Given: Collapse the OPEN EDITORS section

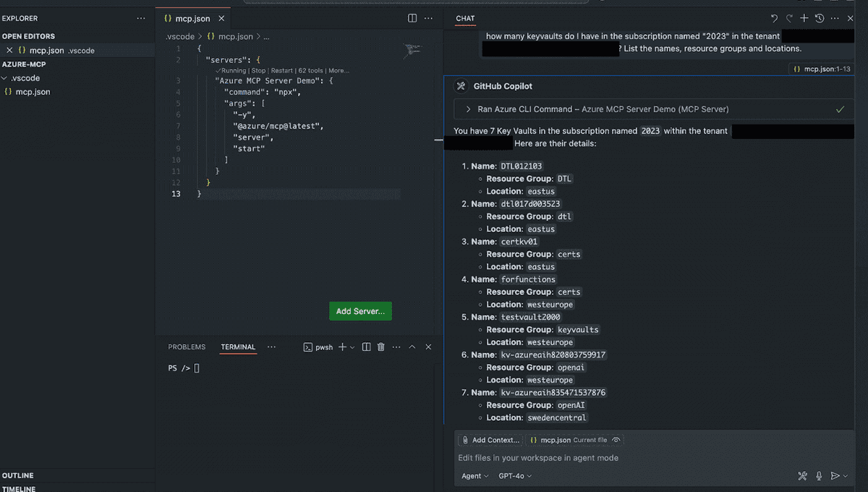Looking at the screenshot, I should (x=28, y=36).
